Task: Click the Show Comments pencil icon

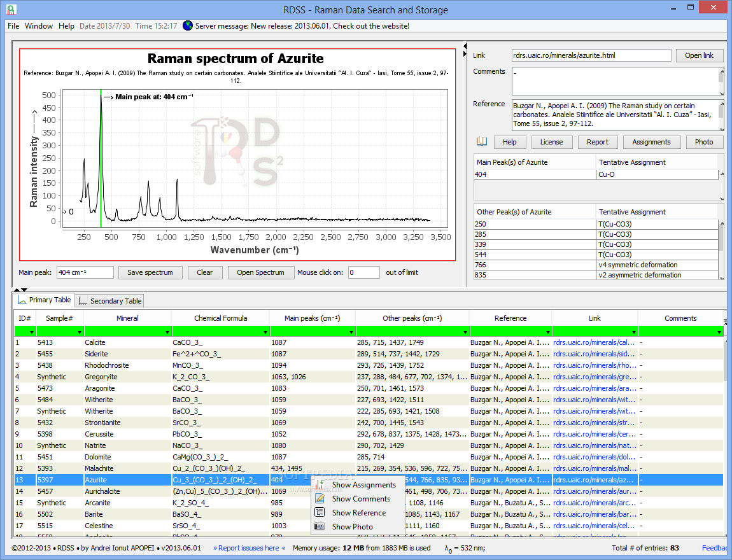Action: click(x=320, y=498)
